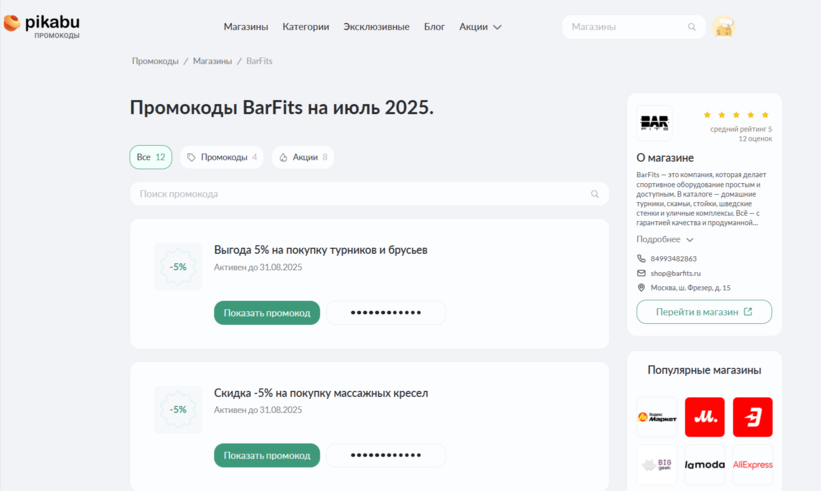
Task: Click the Pikabu promokody logo
Action: (x=42, y=27)
